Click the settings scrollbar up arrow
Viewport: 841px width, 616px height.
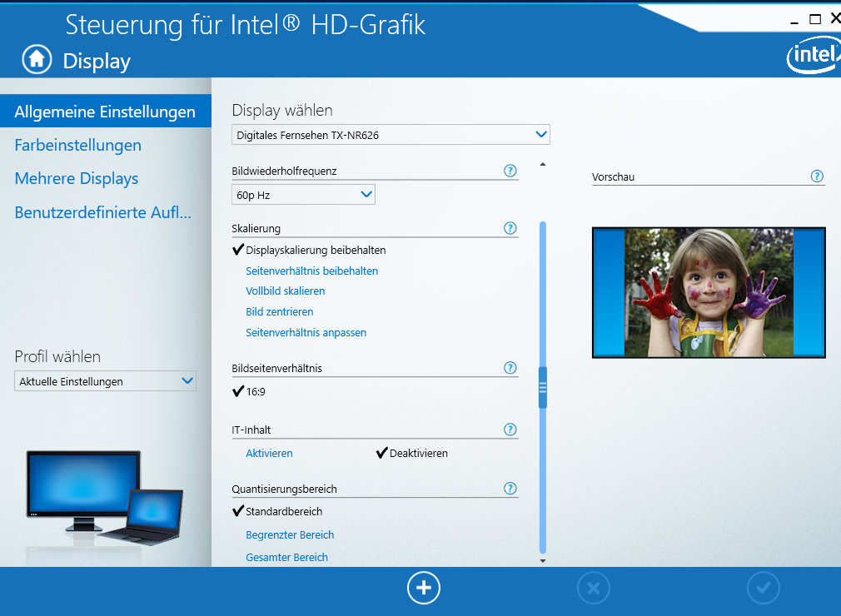point(543,164)
